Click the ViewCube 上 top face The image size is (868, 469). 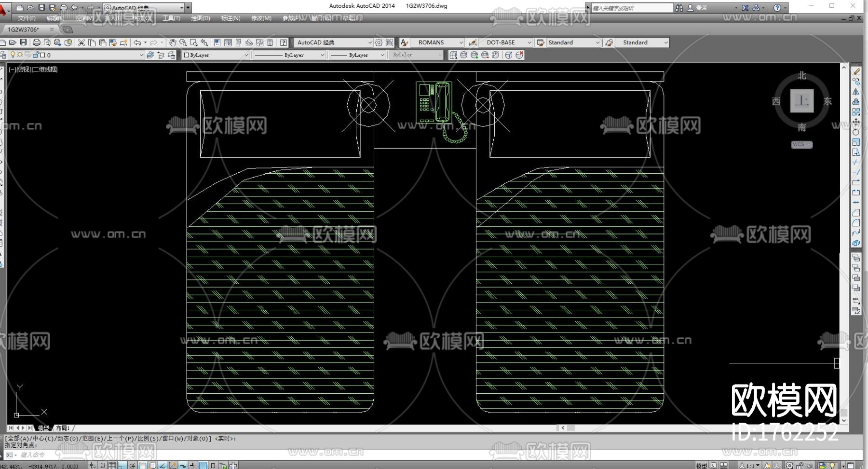801,101
